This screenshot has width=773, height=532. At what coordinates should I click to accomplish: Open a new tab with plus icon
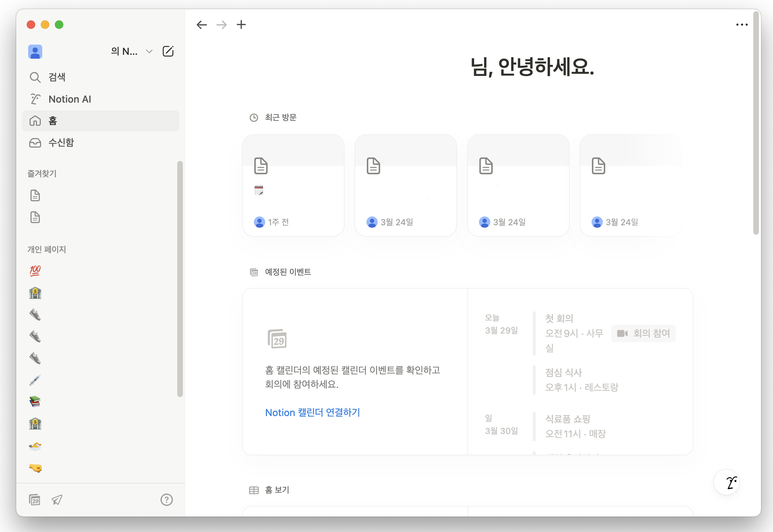click(241, 25)
